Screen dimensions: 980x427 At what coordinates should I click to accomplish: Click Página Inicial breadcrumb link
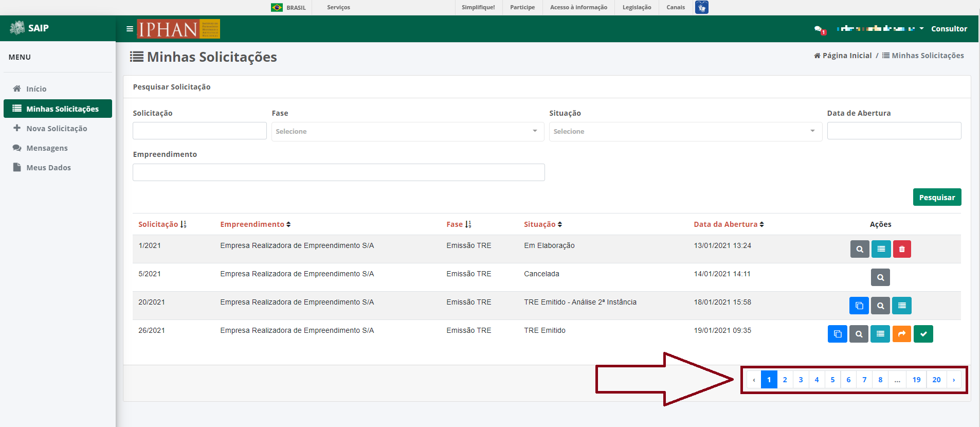point(843,56)
